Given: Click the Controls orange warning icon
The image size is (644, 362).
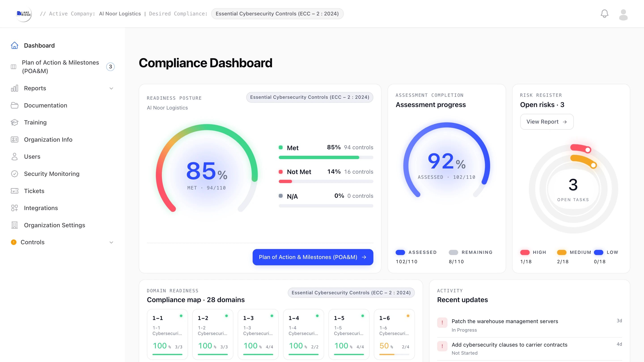Looking at the screenshot, I should click(x=14, y=242).
